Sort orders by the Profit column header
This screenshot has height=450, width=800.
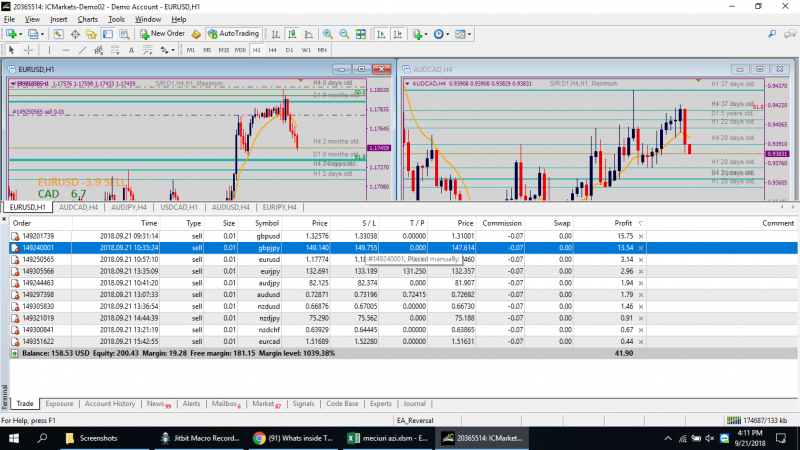click(x=622, y=223)
